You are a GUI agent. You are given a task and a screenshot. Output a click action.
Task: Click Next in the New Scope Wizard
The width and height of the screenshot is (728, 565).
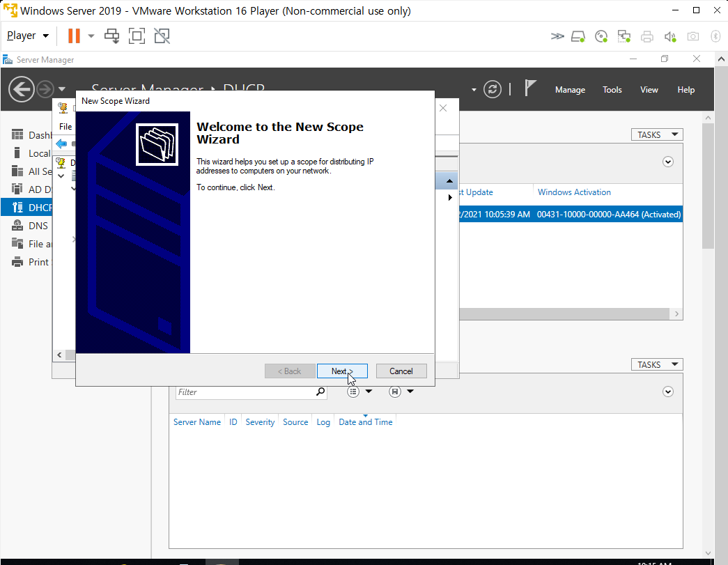(342, 371)
